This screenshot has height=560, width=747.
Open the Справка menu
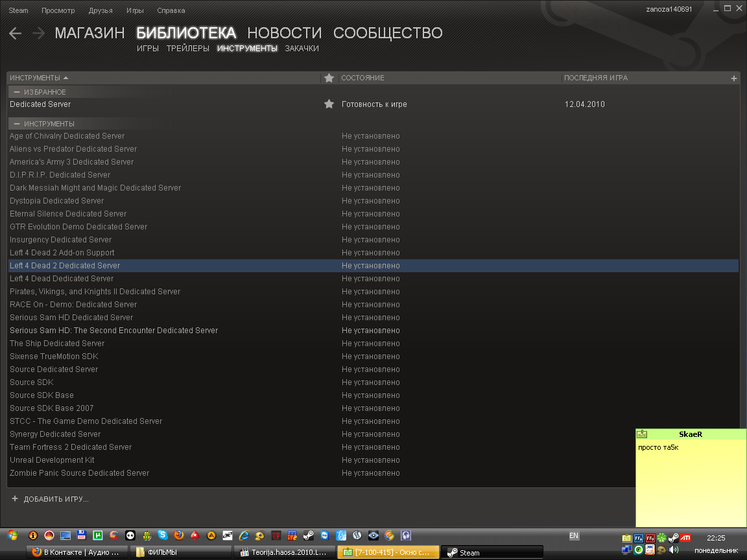171,10
